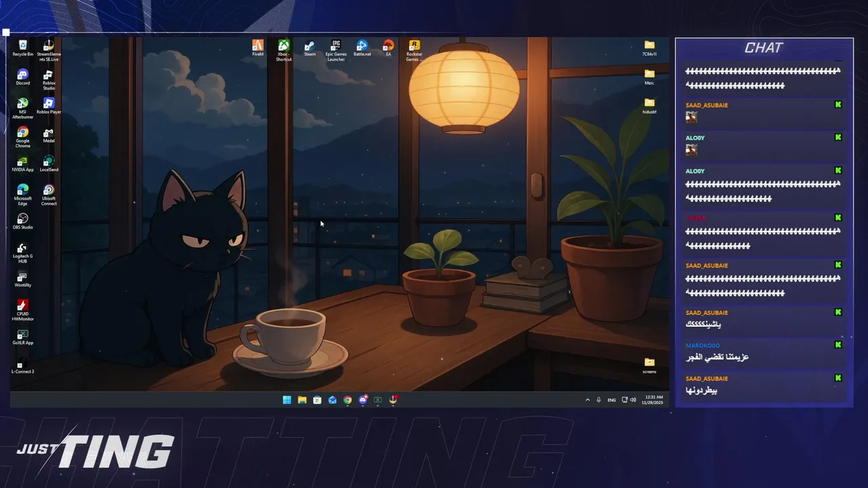Open the Microsoft Edge desktop shortcut

click(22, 195)
